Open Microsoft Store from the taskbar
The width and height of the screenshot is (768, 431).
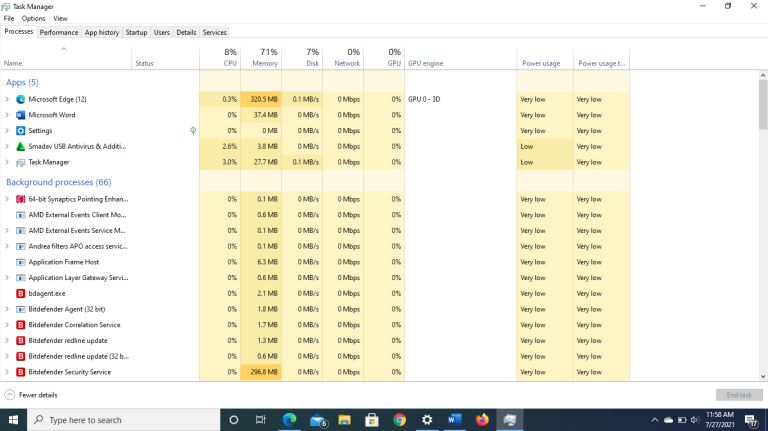click(372, 420)
